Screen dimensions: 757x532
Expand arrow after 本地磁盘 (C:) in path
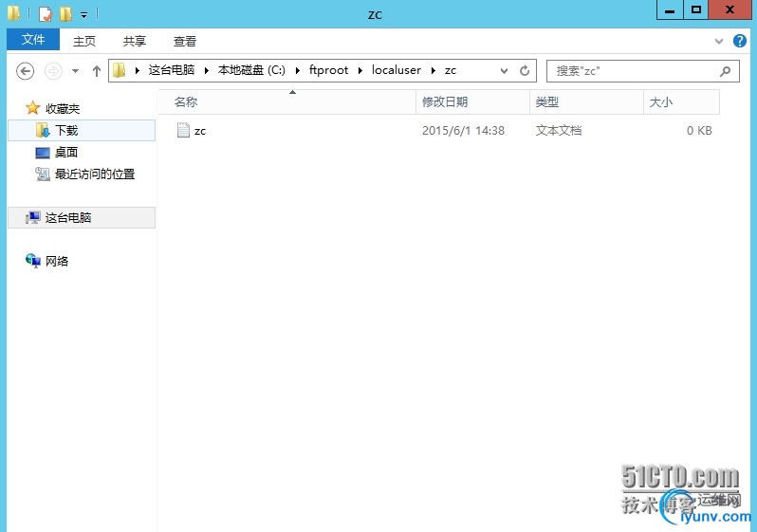click(x=298, y=71)
